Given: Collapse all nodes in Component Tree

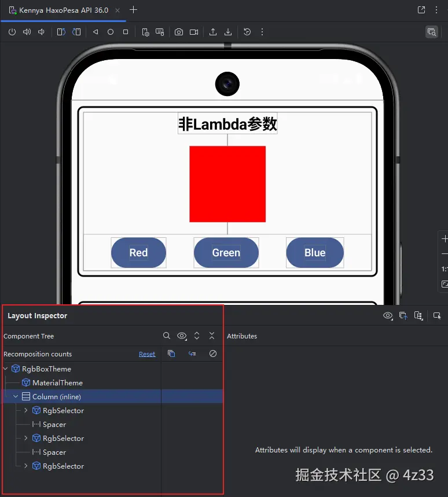Looking at the screenshot, I should click(212, 336).
